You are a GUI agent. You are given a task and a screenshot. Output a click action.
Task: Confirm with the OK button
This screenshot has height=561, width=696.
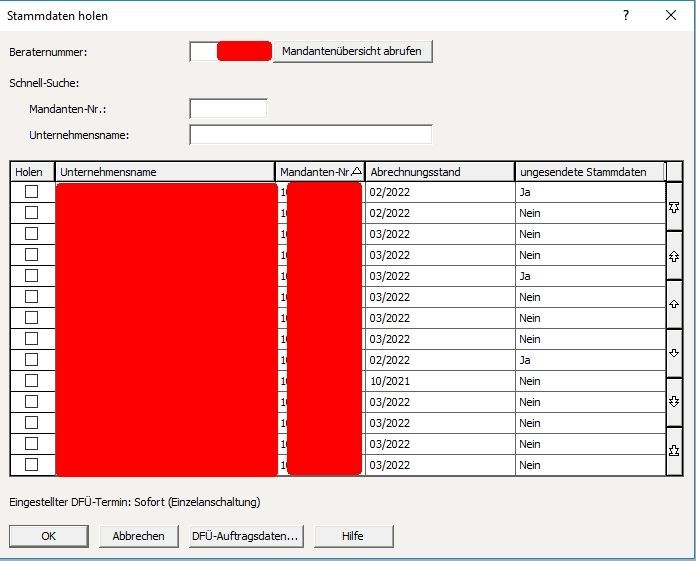coord(49,536)
